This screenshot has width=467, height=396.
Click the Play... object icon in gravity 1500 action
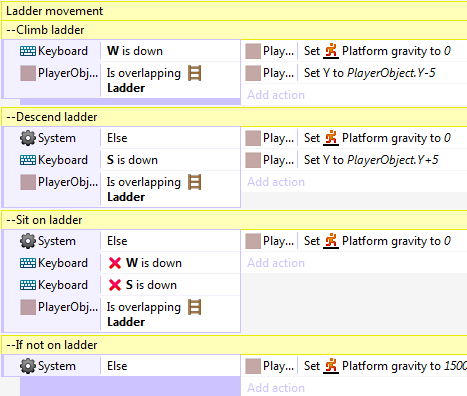253,366
